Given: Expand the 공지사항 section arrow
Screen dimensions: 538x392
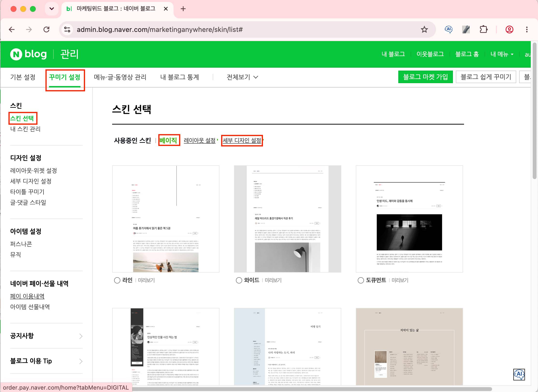Looking at the screenshot, I should point(81,336).
